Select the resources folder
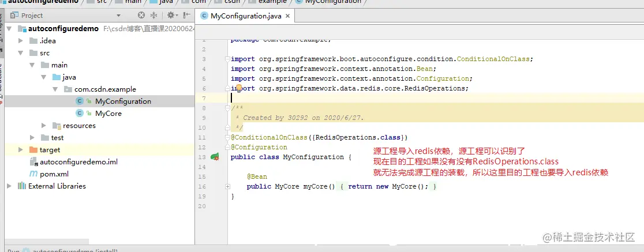 (x=79, y=126)
